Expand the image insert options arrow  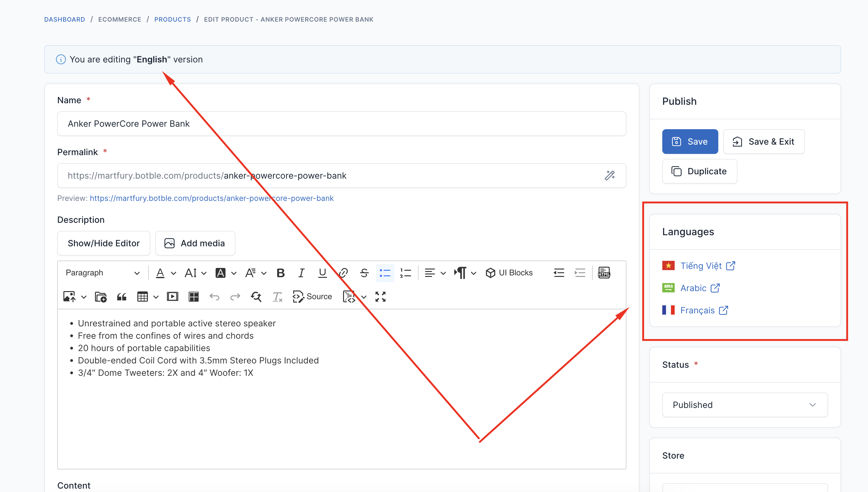(x=84, y=297)
